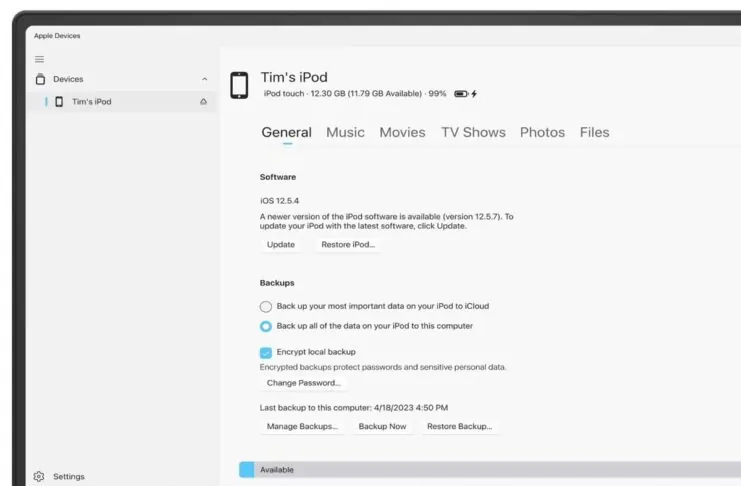The width and height of the screenshot is (741, 486).
Task: Open the Settings gear icon
Action: pyautogui.click(x=39, y=476)
